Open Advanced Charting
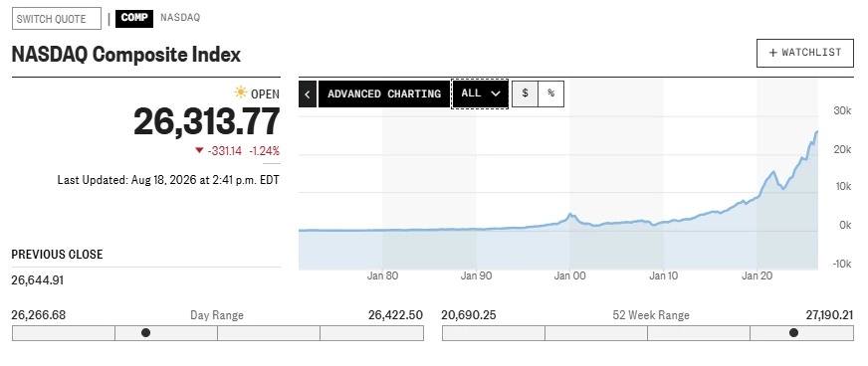The height and width of the screenshot is (366, 868). click(384, 94)
